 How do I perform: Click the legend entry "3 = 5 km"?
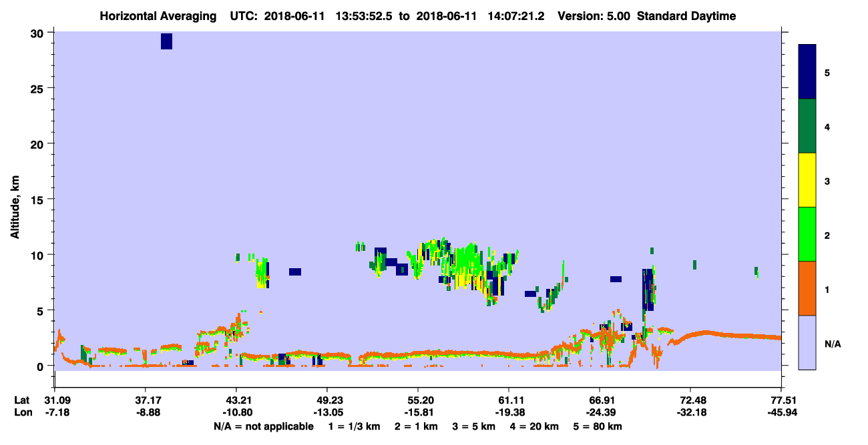click(475, 426)
